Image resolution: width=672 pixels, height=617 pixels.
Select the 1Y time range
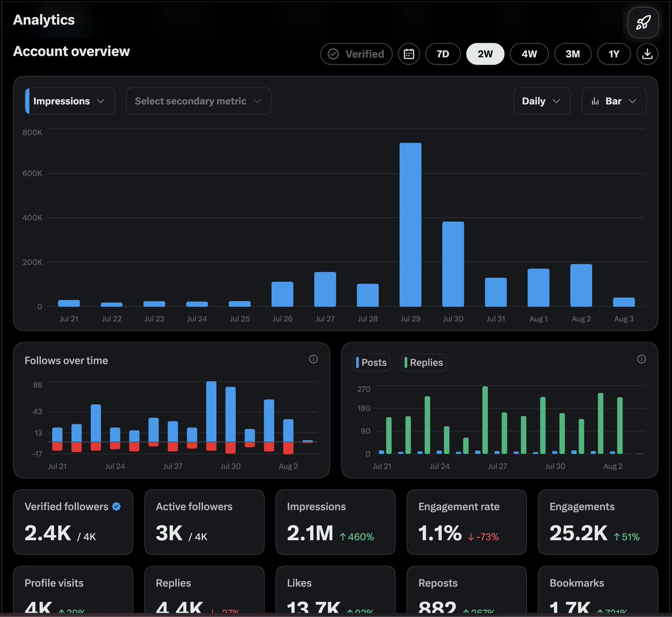coord(614,54)
